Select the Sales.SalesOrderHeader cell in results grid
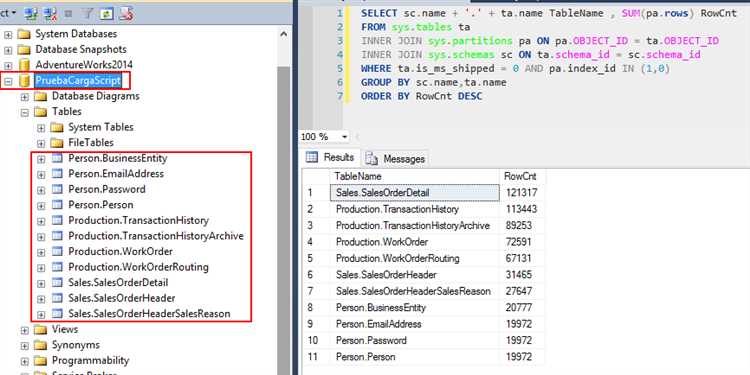This screenshot has height=375, width=750. coord(414,275)
